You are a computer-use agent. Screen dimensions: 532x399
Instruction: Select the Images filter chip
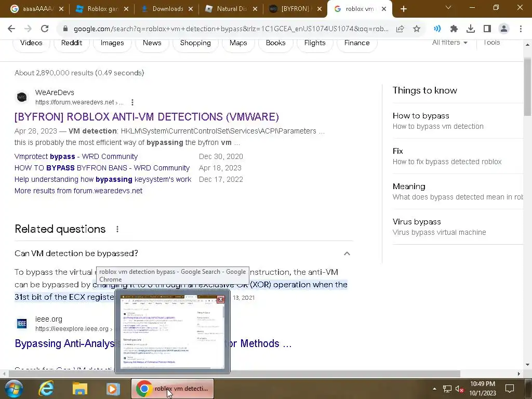pyautogui.click(x=112, y=43)
